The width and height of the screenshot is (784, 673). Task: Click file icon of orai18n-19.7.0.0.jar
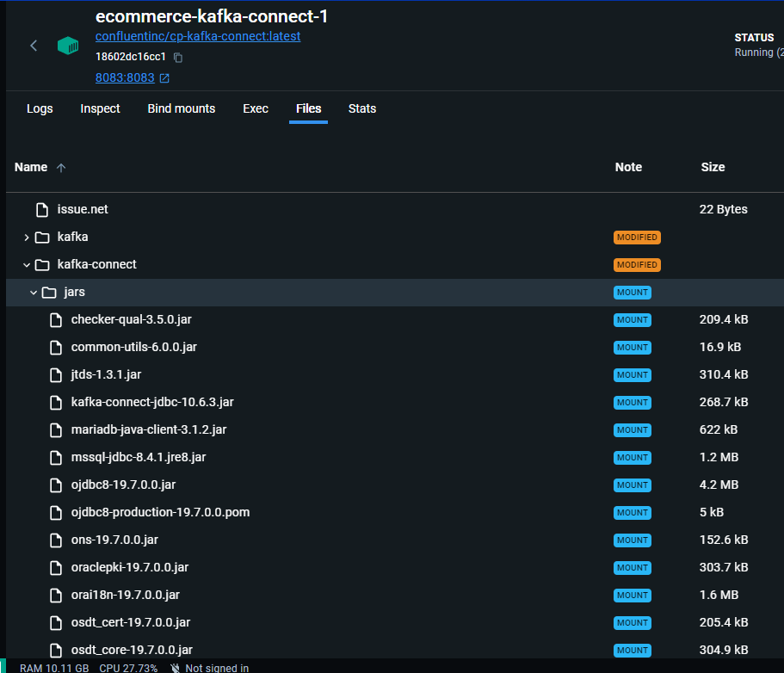coord(56,595)
